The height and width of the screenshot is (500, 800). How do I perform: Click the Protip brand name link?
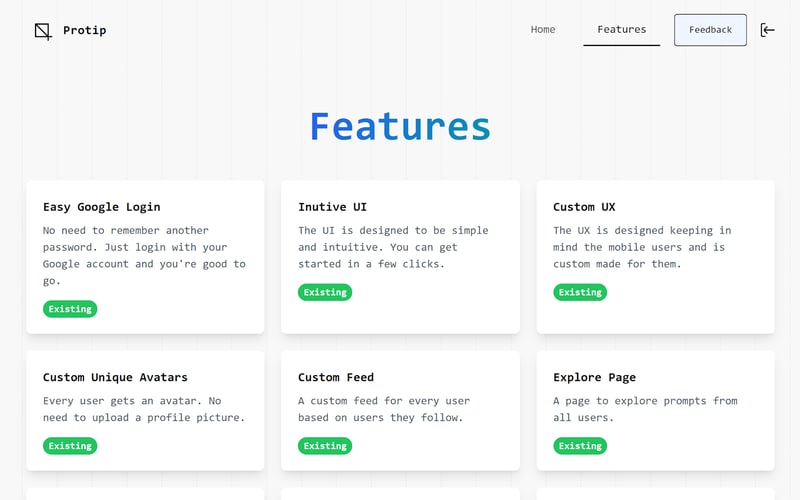pos(84,30)
